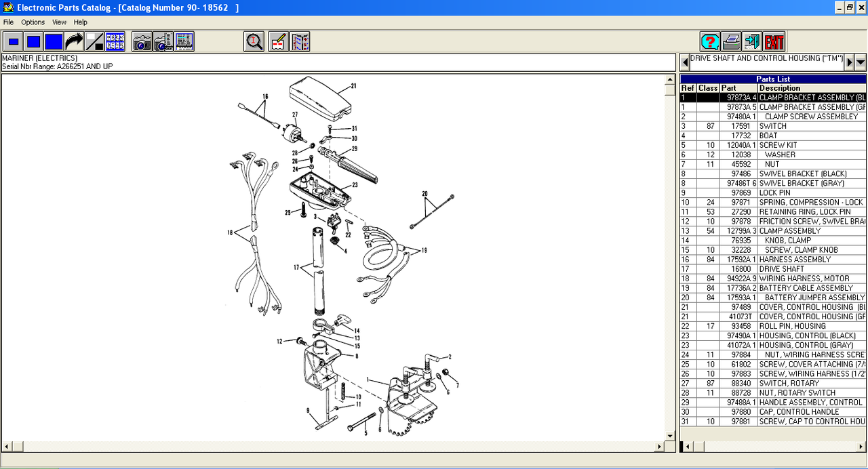Open the blue catalog page layout icon
This screenshot has width=868, height=469.
click(x=184, y=41)
